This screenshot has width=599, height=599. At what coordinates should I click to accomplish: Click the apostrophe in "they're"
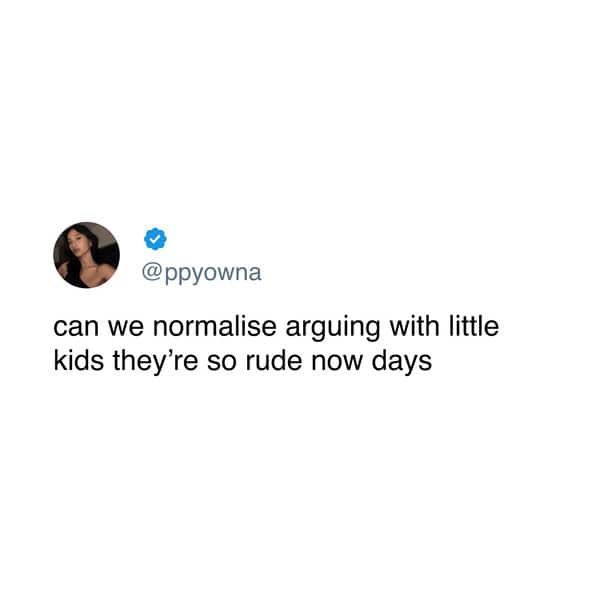pyautogui.click(x=171, y=353)
